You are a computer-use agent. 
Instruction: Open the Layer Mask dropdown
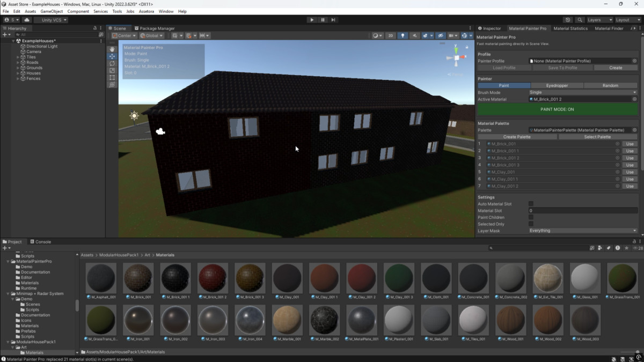[x=583, y=231]
